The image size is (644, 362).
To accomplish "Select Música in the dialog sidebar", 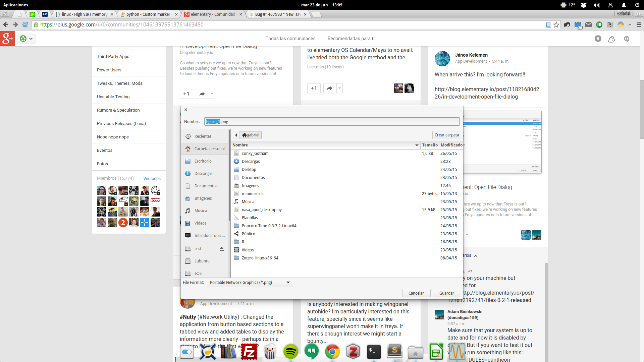I will 205,211.
